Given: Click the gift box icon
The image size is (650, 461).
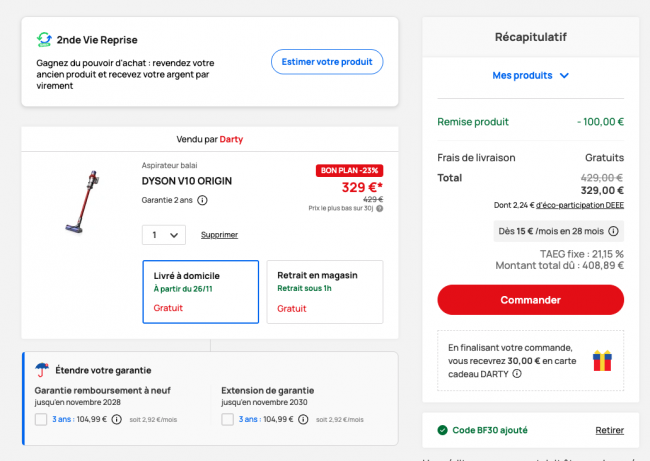Looking at the screenshot, I should (600, 360).
